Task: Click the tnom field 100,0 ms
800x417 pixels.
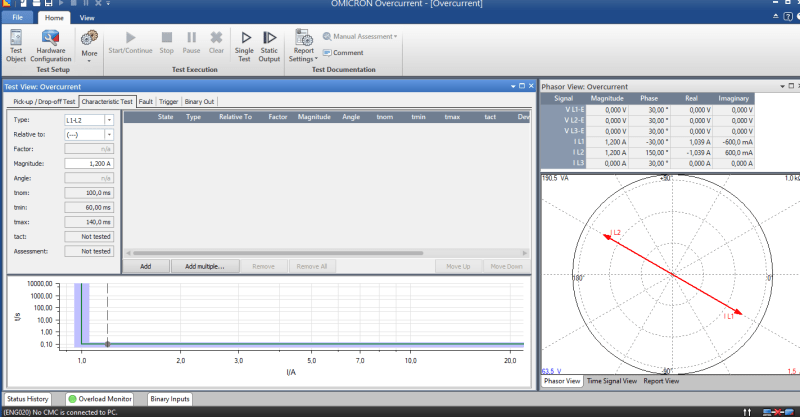Action: pos(89,193)
